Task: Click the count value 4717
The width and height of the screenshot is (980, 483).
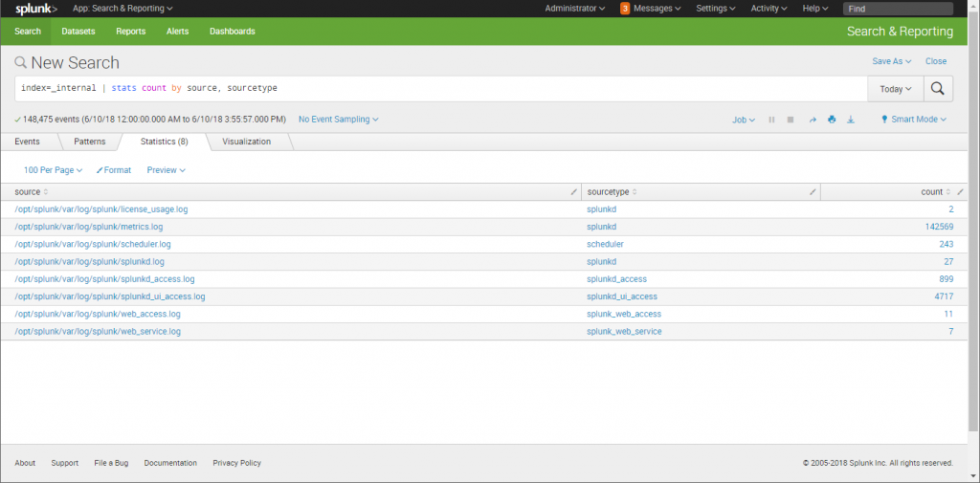Action: [x=944, y=296]
